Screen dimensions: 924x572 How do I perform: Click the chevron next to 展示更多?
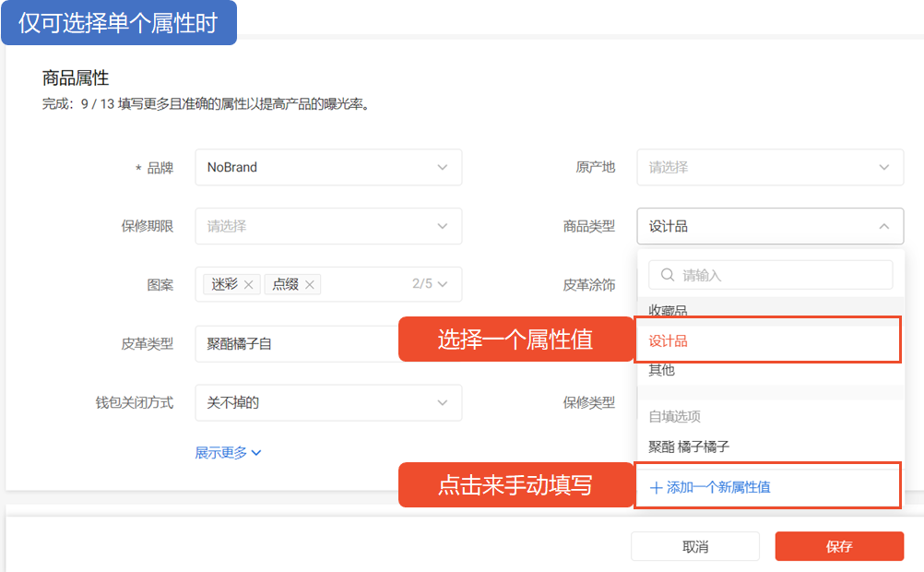click(x=256, y=453)
